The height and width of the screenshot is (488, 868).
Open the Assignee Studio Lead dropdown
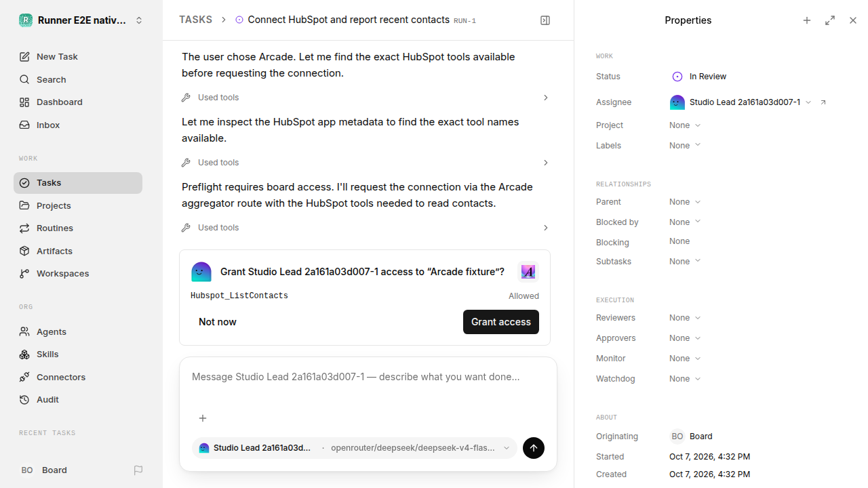[x=741, y=102]
